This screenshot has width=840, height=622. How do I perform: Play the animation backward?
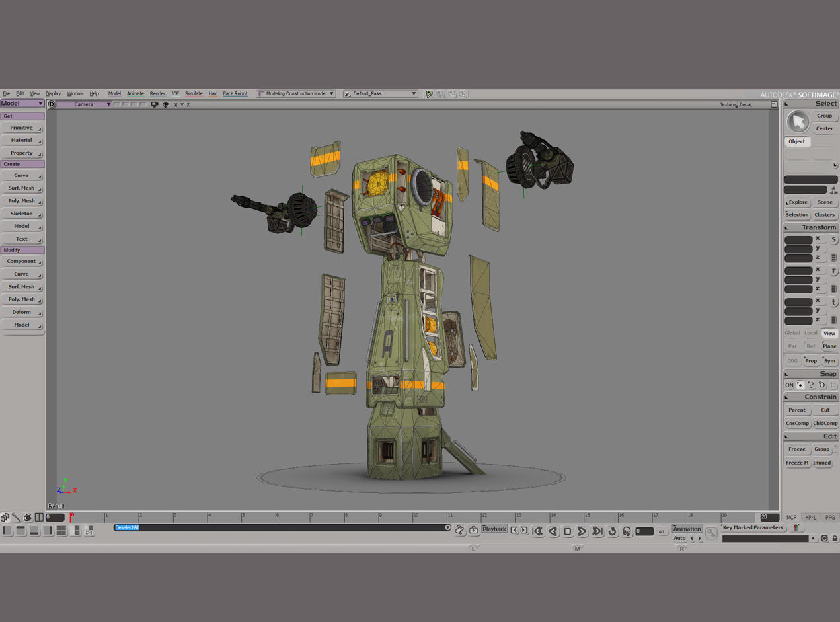tap(553, 531)
